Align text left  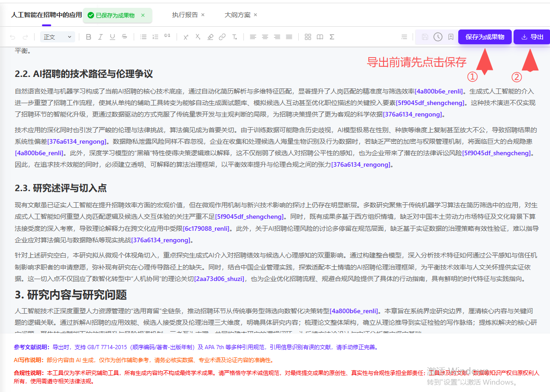click(x=253, y=37)
